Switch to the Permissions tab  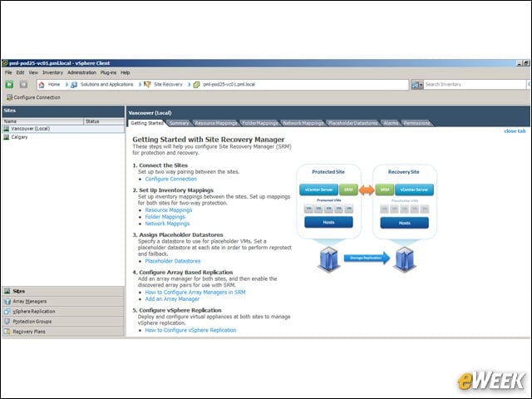coord(416,123)
